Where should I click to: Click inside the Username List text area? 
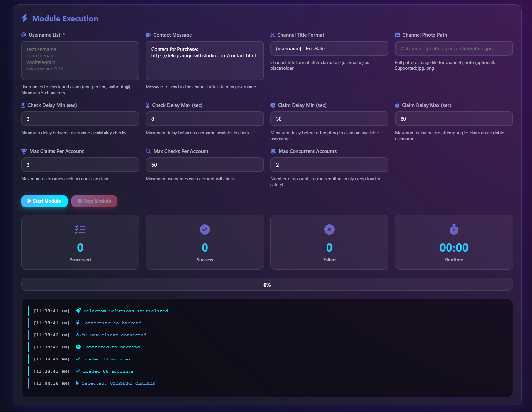coord(80,60)
